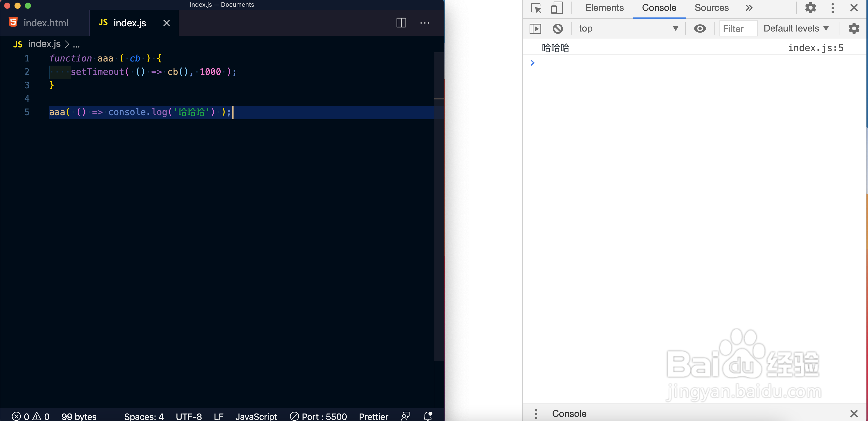Switch to the Elements tab
868x421 pixels.
605,8
